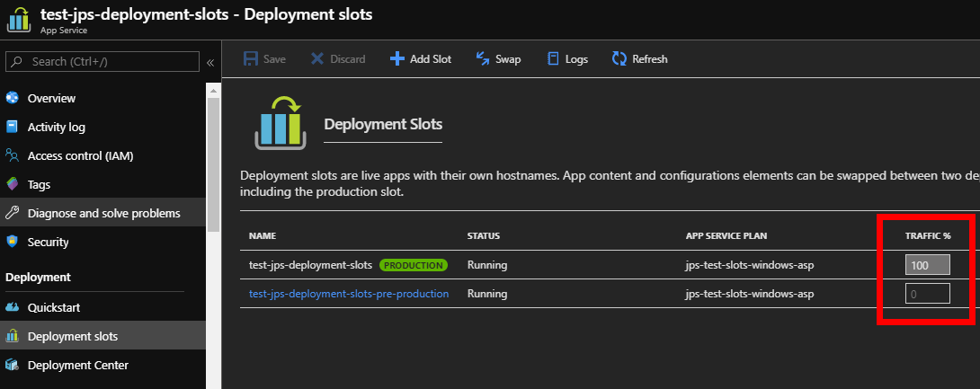Image resolution: width=980 pixels, height=389 pixels.
Task: Click the sidebar vertical scrollbar
Action: coord(213,162)
